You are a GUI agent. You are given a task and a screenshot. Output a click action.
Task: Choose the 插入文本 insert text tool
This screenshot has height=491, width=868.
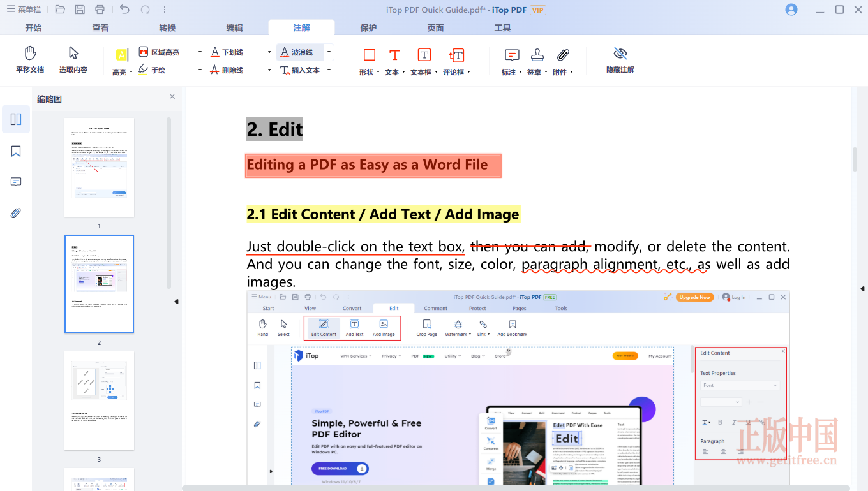[301, 70]
